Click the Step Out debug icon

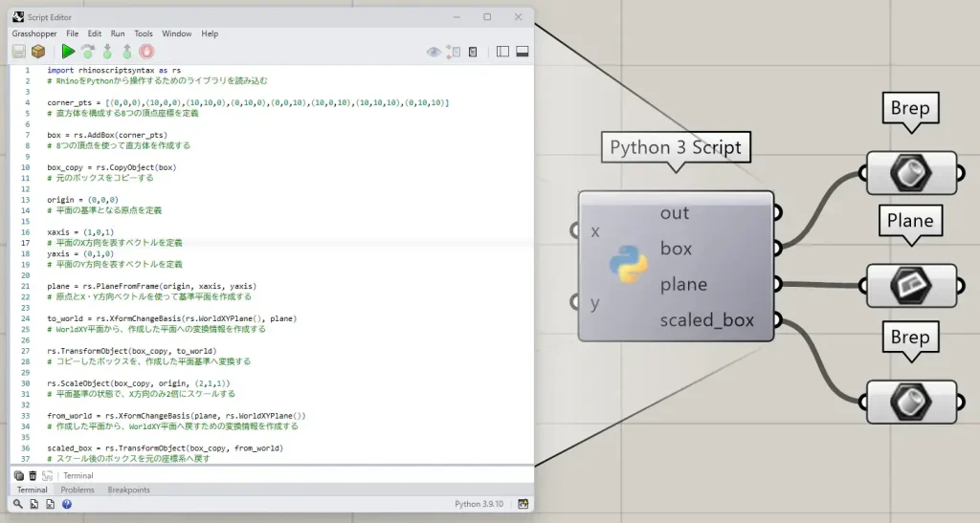tap(127, 52)
